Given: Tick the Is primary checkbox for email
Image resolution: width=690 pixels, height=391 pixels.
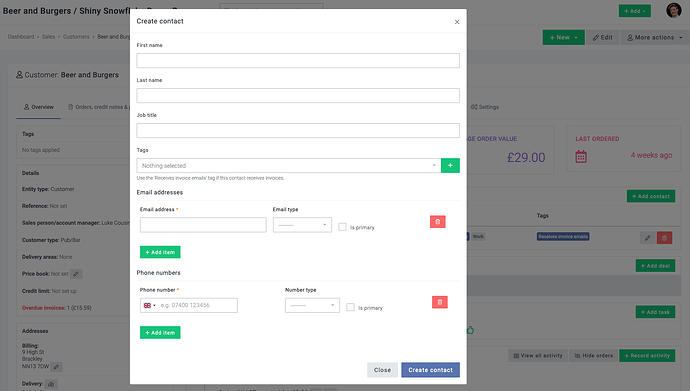Looking at the screenshot, I should point(342,227).
